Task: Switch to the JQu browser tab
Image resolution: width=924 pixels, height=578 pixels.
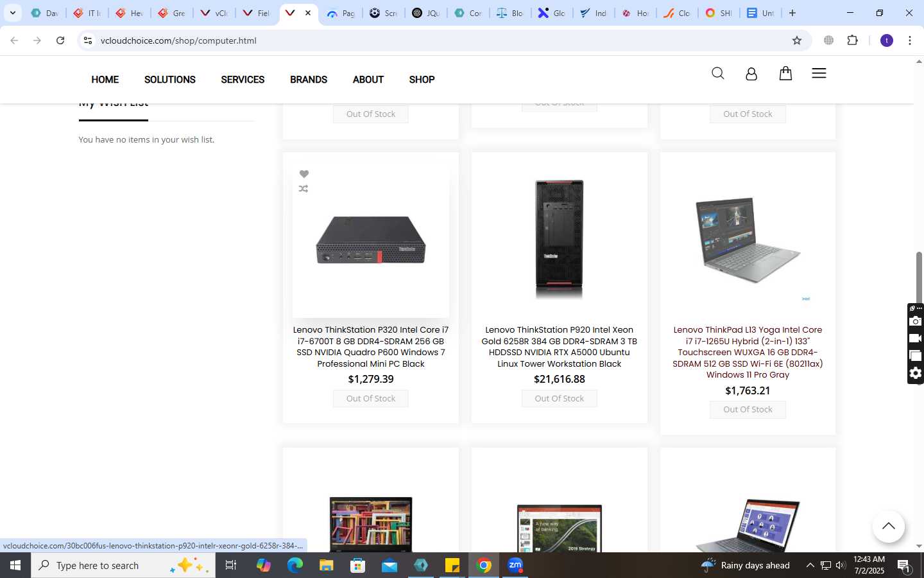Action: [x=426, y=13]
